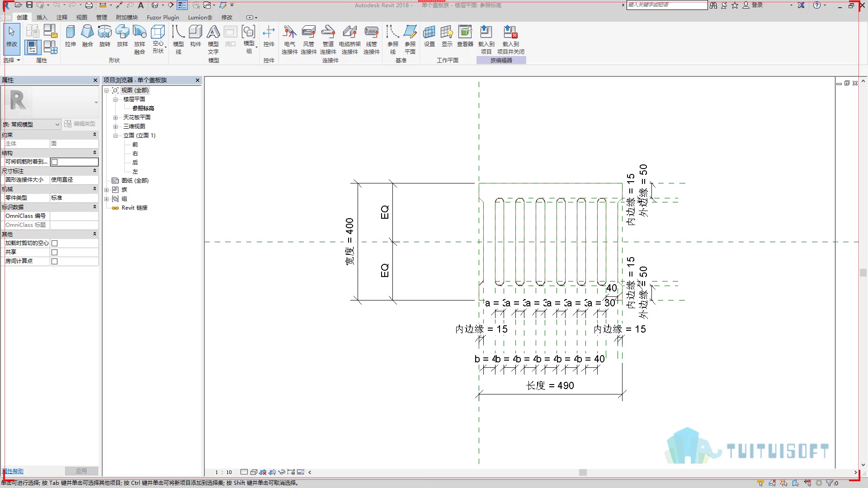Viewport: 868px width, 488px height.
Task: Enable the 共享 shared checkbox
Action: coord(54,252)
